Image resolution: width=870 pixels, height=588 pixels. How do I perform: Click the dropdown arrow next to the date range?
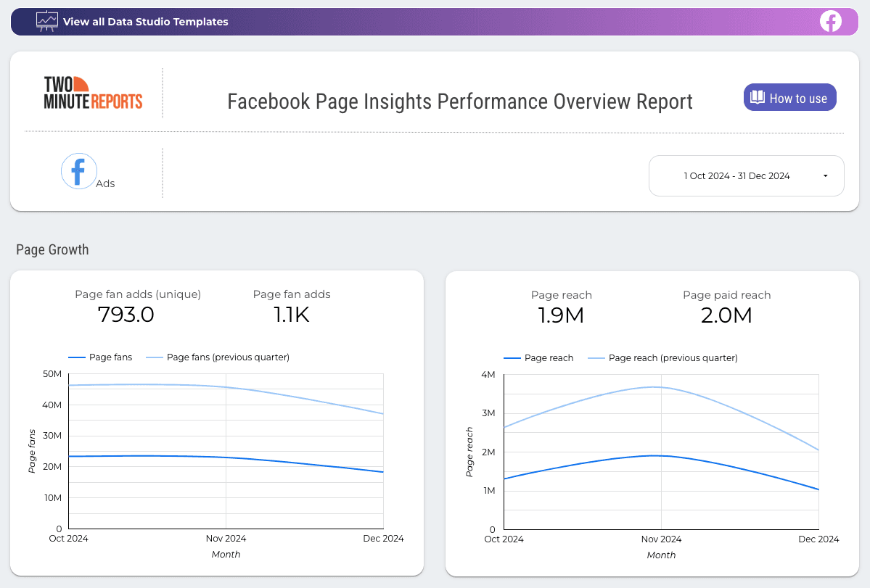pos(824,175)
